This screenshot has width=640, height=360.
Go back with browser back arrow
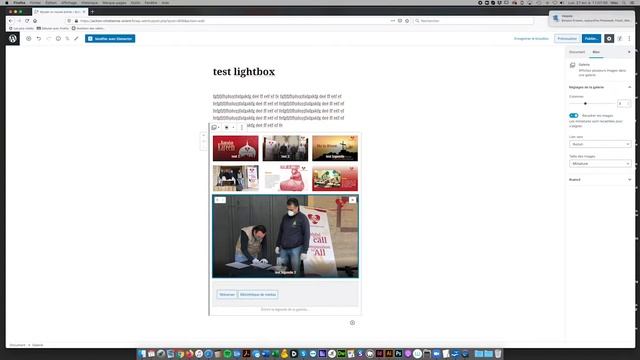(11, 20)
